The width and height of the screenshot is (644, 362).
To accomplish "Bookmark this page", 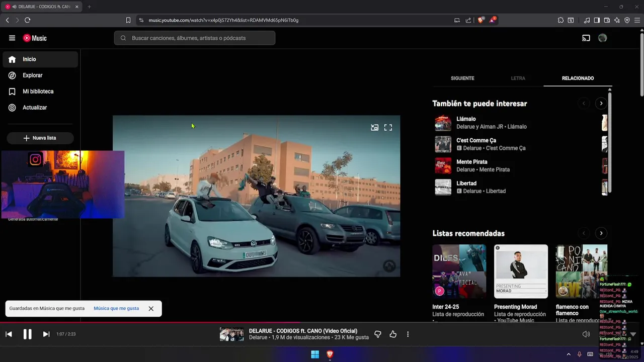I will coord(128,20).
